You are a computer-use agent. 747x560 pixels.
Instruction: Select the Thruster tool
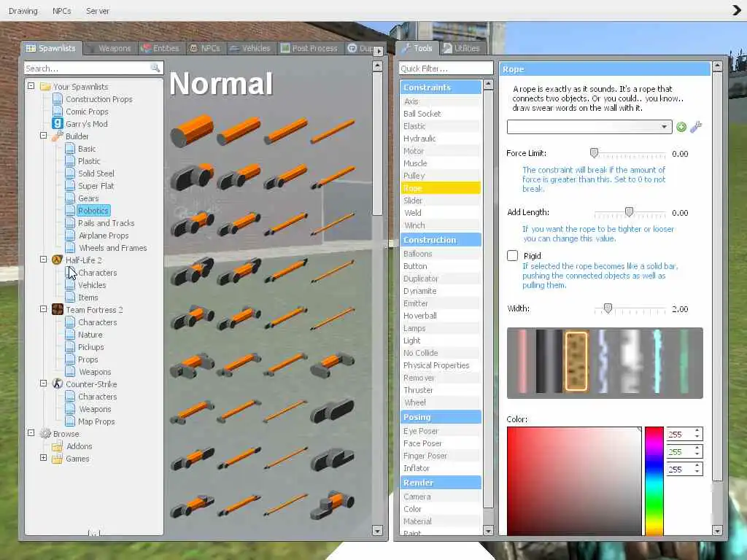[441, 390]
